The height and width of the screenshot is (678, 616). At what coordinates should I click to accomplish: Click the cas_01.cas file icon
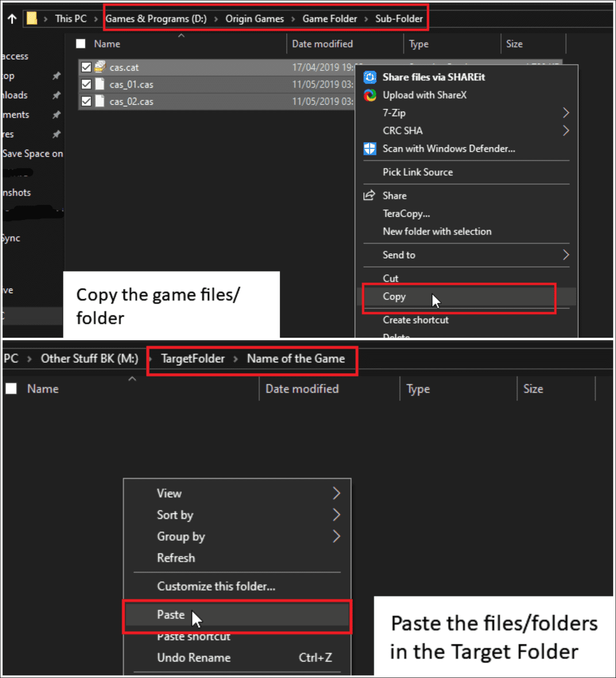[x=100, y=84]
